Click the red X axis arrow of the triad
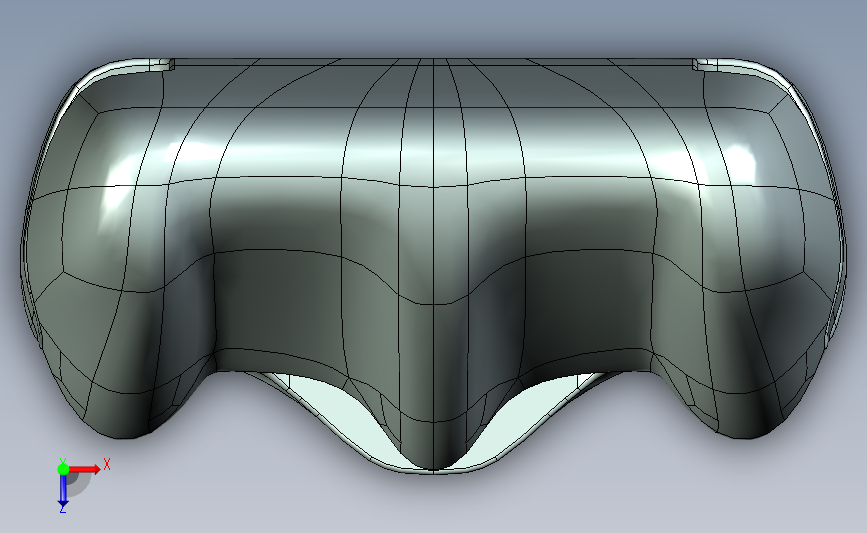 click(84, 469)
